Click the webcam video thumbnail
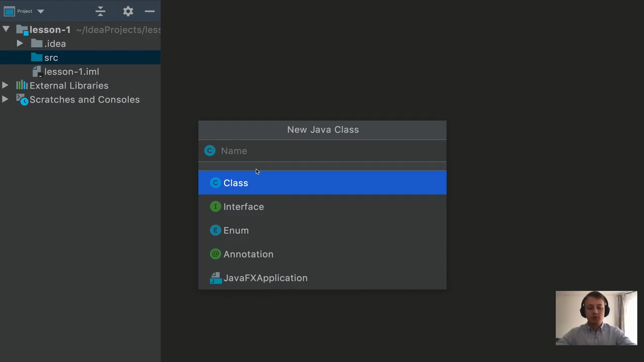644x362 pixels. (596, 318)
